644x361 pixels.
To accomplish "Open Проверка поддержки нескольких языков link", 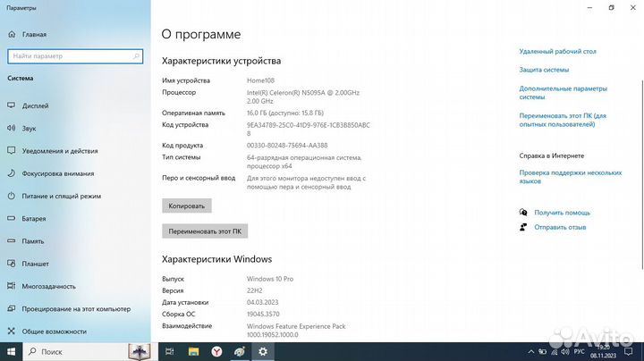I will [571, 177].
